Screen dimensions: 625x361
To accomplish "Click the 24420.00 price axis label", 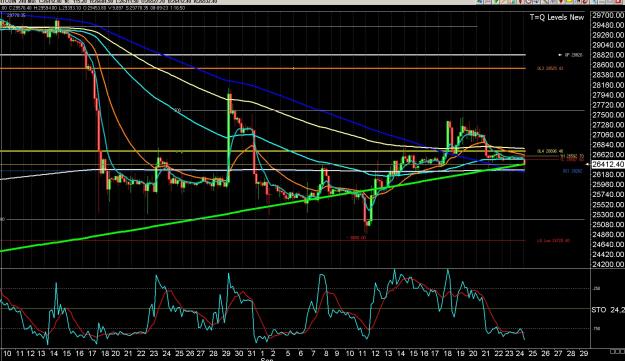I will pyautogui.click(x=608, y=254).
